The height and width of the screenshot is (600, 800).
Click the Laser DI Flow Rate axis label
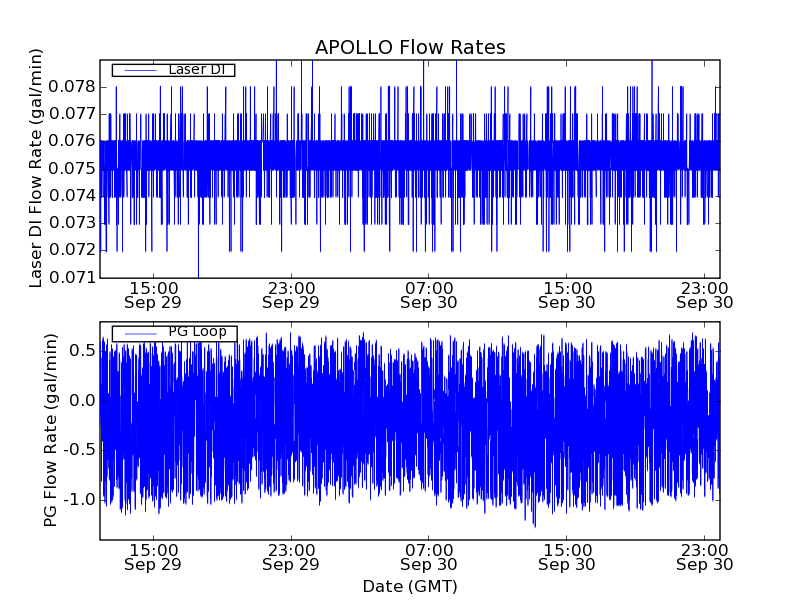click(35, 168)
